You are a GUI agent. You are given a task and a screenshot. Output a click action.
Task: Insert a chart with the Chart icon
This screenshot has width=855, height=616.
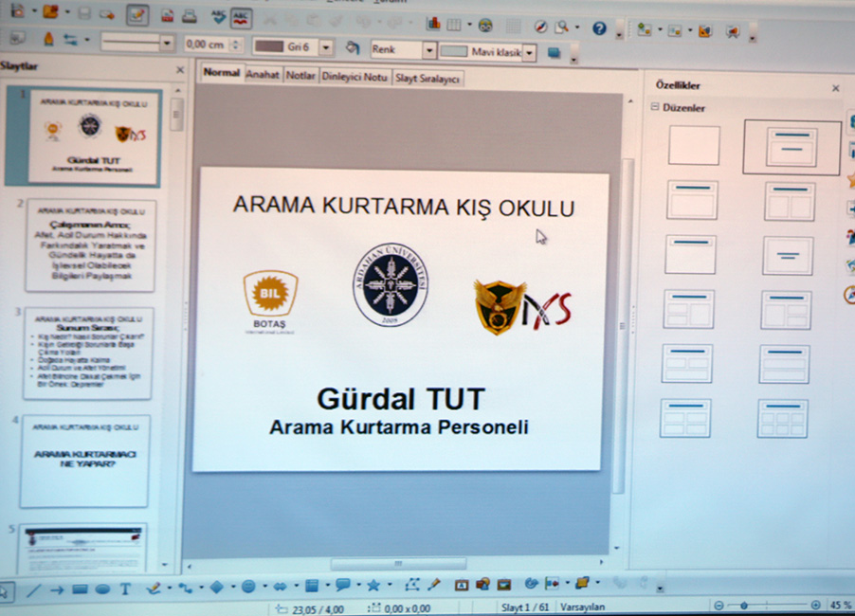pyautogui.click(x=433, y=24)
